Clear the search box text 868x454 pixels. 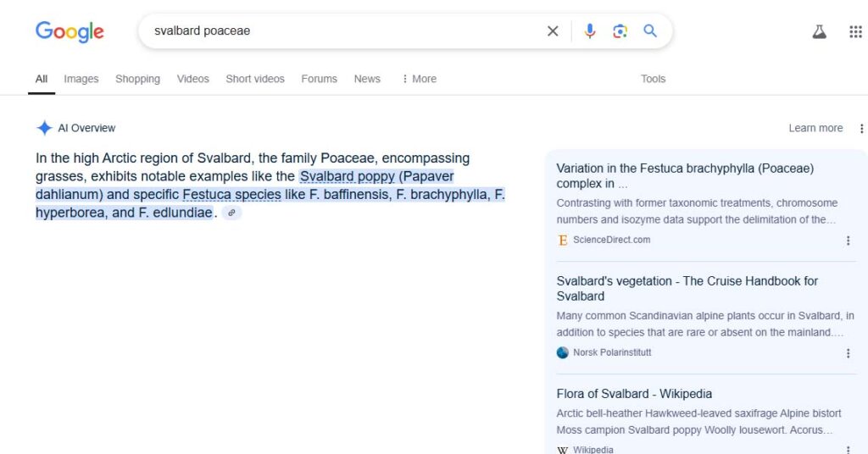553,31
